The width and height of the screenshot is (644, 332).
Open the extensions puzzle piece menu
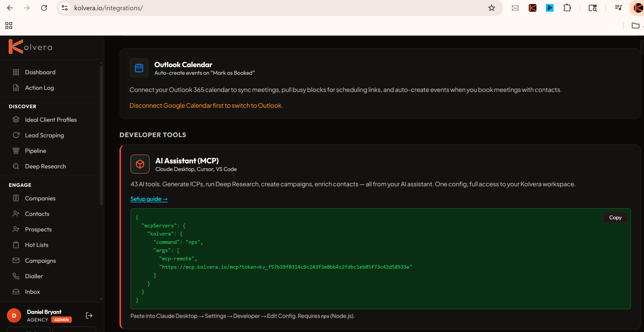click(567, 8)
